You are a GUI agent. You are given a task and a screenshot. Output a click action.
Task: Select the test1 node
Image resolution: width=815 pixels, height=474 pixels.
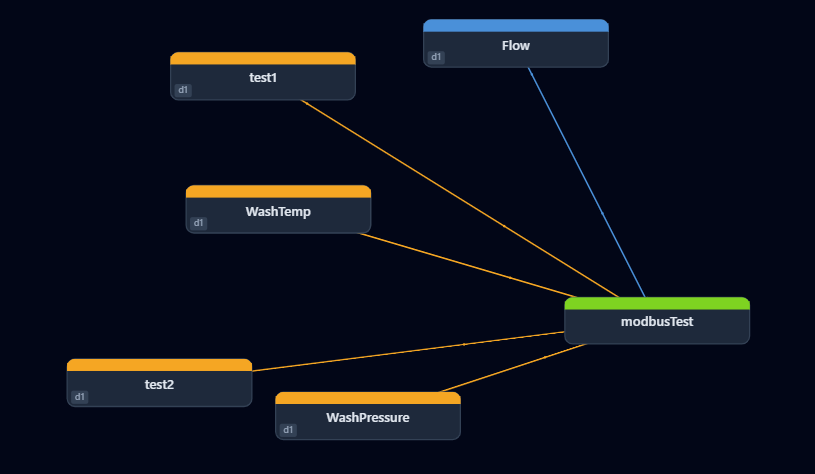point(262,78)
